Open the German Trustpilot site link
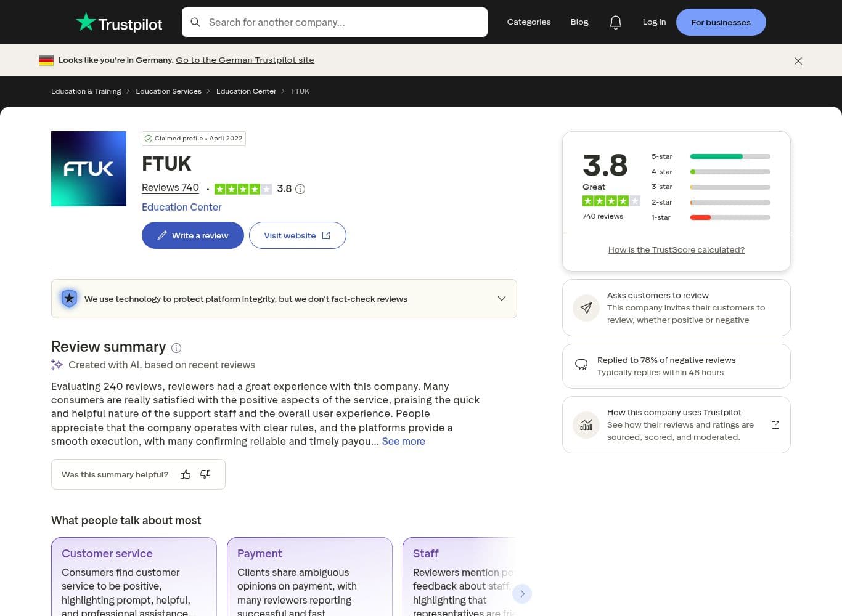This screenshot has width=842, height=616. 245,60
